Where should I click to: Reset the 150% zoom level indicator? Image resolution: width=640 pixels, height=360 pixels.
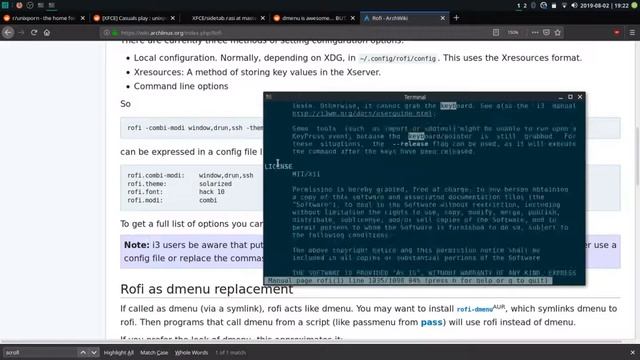(513, 32)
